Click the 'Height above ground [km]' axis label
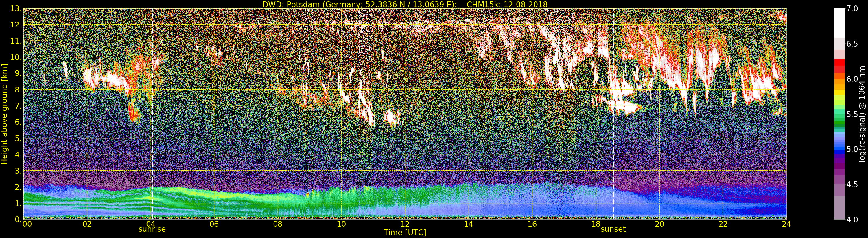 (4, 114)
